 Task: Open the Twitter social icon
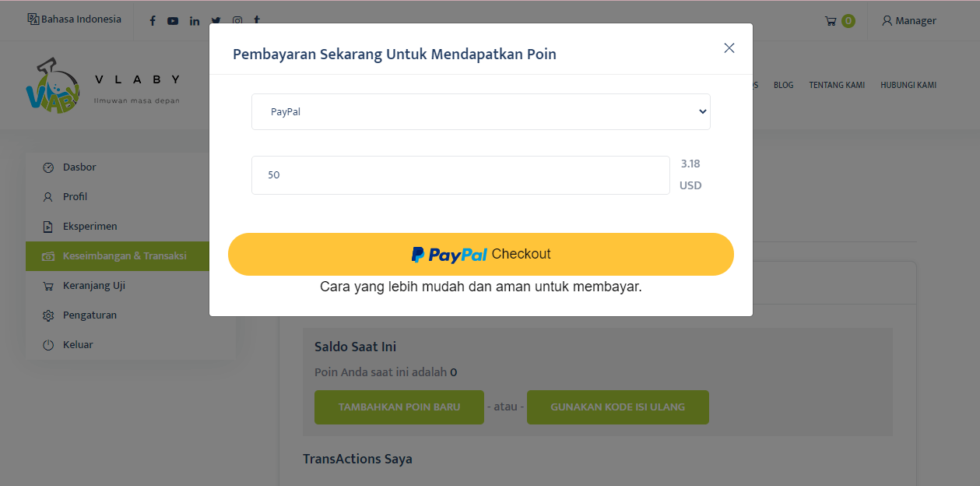point(216,20)
